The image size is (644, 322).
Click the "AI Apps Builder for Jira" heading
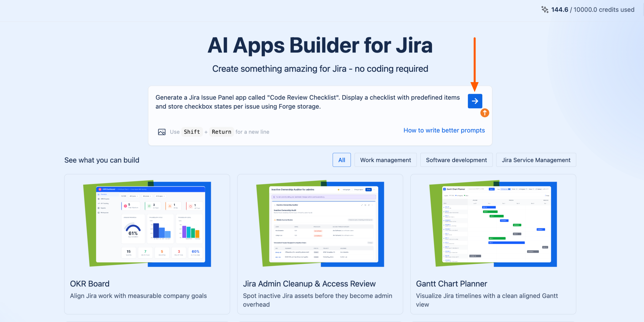[x=320, y=45]
